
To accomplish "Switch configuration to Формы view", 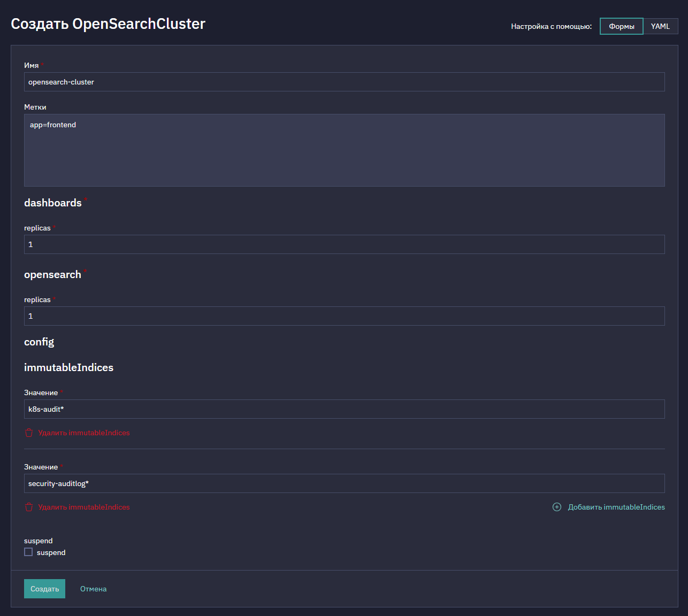I will pyautogui.click(x=622, y=26).
